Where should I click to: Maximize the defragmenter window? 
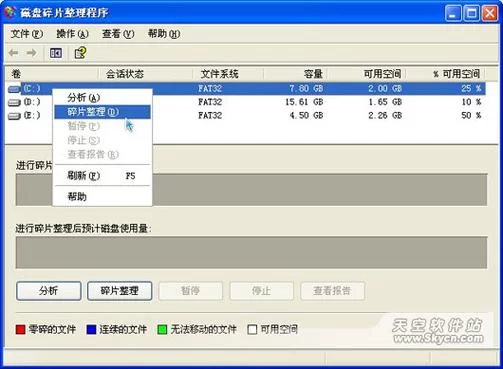pyautogui.click(x=471, y=14)
